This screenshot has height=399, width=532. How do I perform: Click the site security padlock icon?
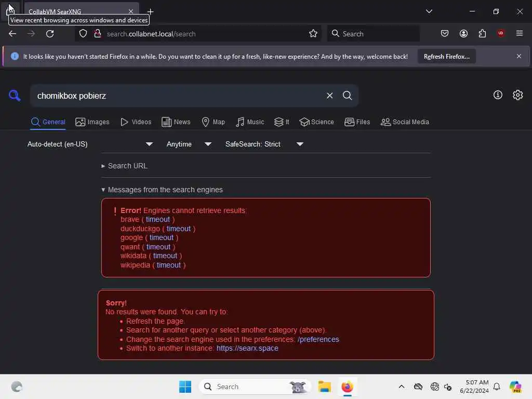(x=98, y=34)
